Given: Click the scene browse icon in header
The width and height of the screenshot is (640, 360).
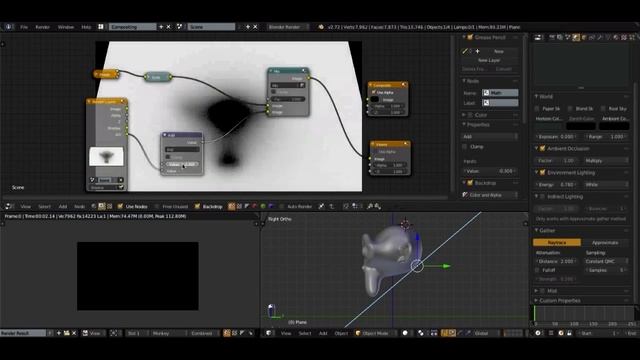Looking at the screenshot, I should tap(180, 27).
